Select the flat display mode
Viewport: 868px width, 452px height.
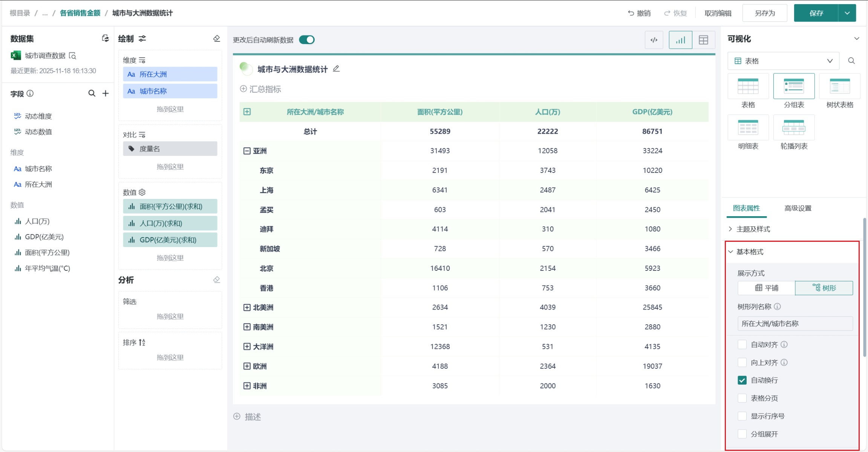(766, 288)
